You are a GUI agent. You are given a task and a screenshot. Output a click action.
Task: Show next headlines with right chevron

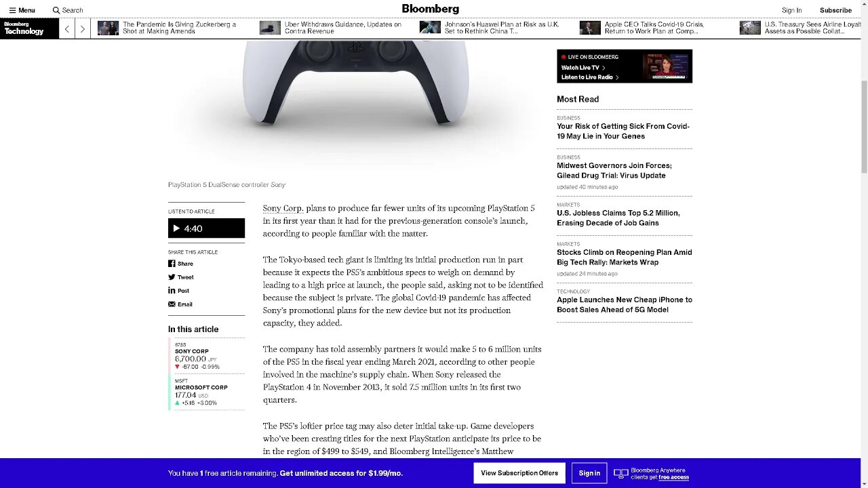(x=83, y=28)
